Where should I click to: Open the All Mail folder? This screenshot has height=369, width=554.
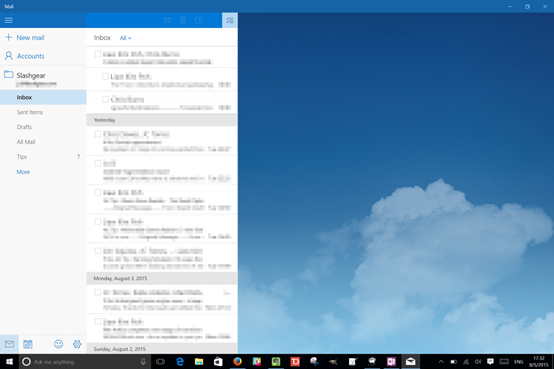[43, 142]
